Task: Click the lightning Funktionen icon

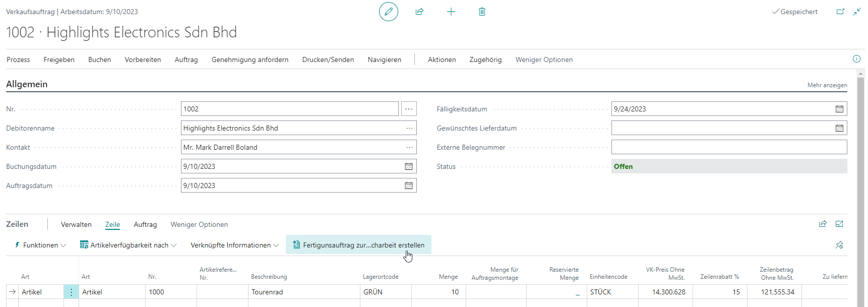Action: tap(17, 245)
